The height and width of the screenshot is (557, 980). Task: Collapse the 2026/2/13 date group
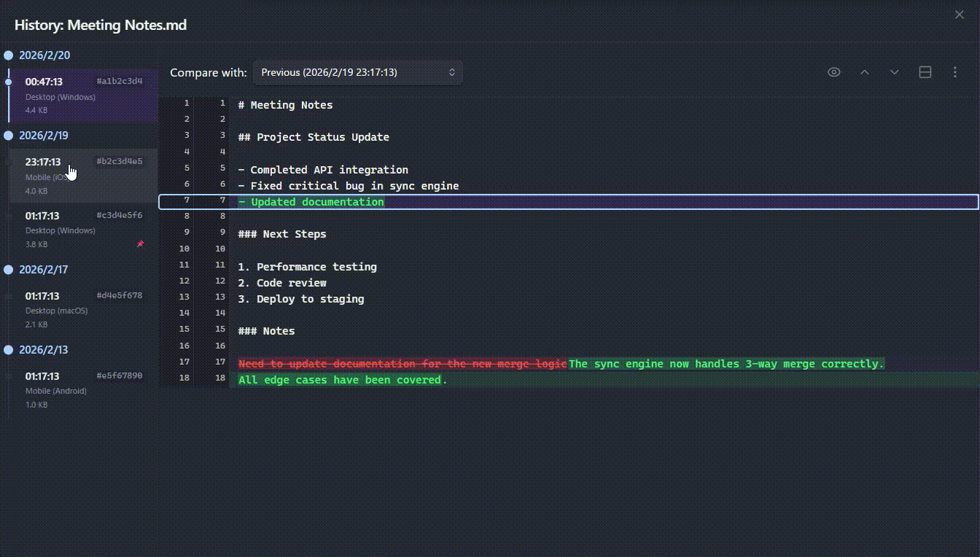pos(44,350)
